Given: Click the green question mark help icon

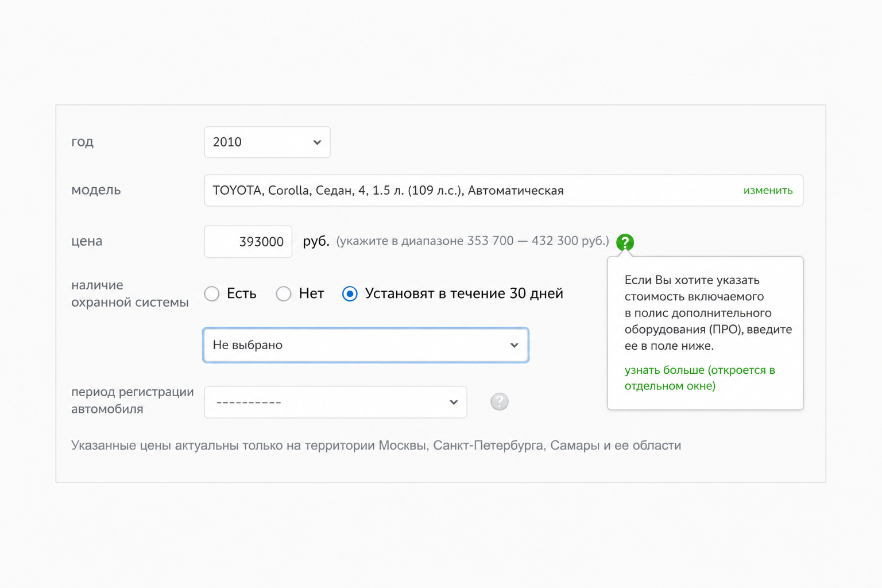Looking at the screenshot, I should click(625, 242).
